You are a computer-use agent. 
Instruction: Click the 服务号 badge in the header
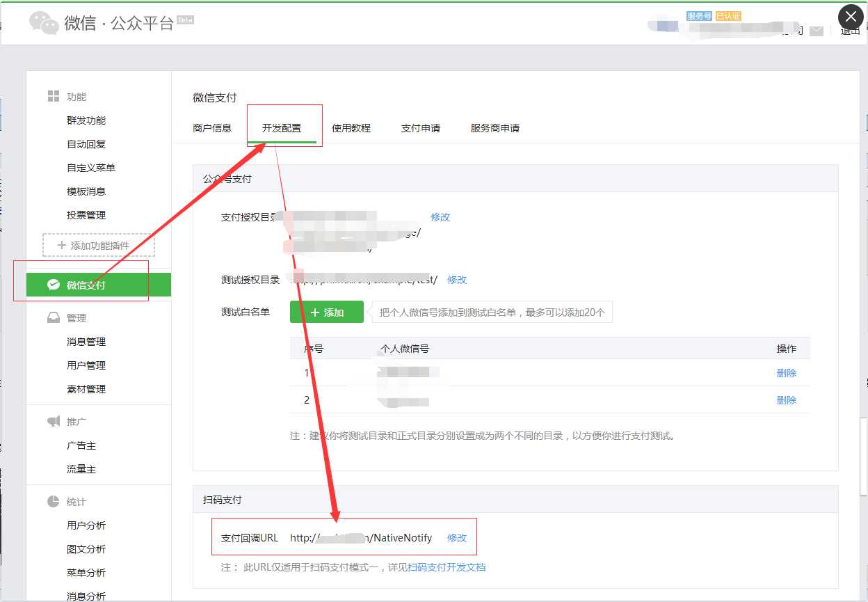pyautogui.click(x=699, y=16)
